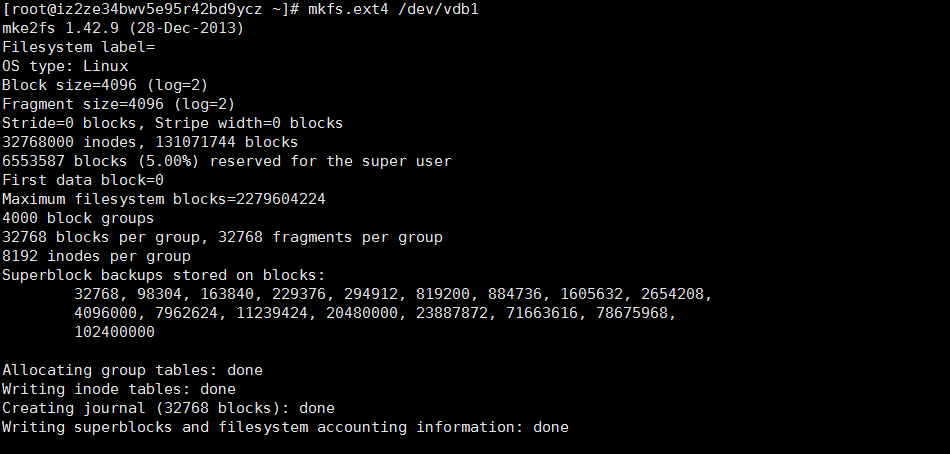
Task: Click the /dev/vdb1 device argument
Action: point(438,9)
